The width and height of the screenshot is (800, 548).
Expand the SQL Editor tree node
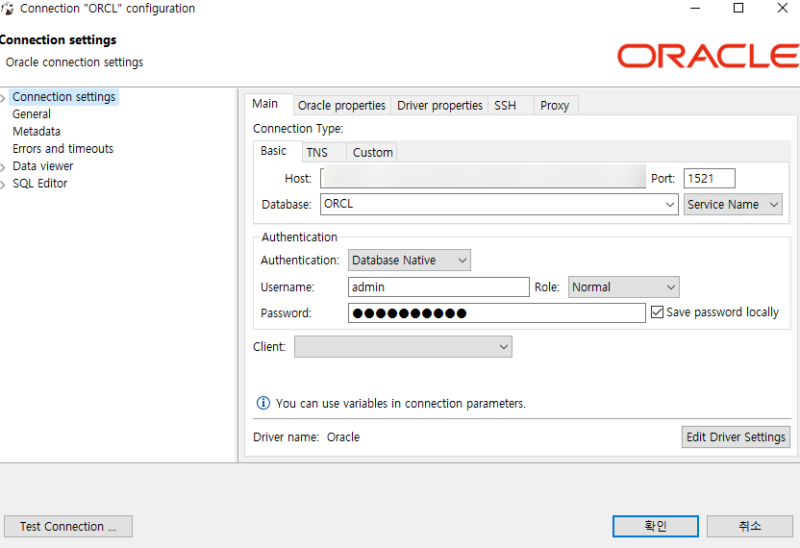(4, 184)
